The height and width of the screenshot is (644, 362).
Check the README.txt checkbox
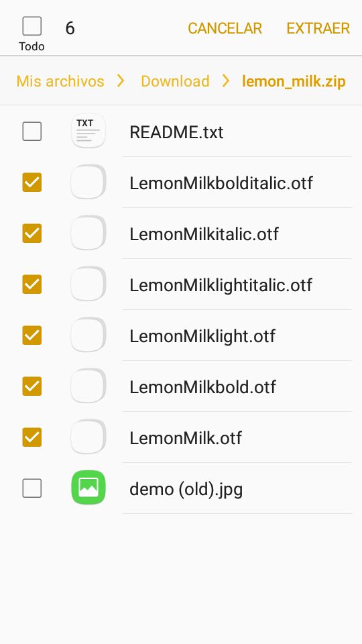point(32,131)
